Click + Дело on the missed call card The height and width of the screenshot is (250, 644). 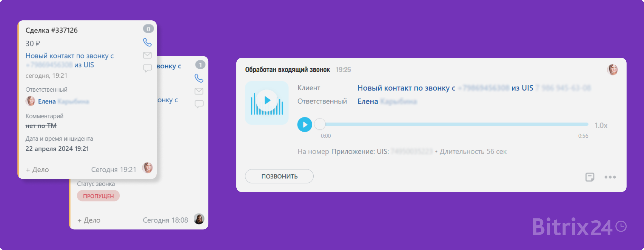[89, 220]
